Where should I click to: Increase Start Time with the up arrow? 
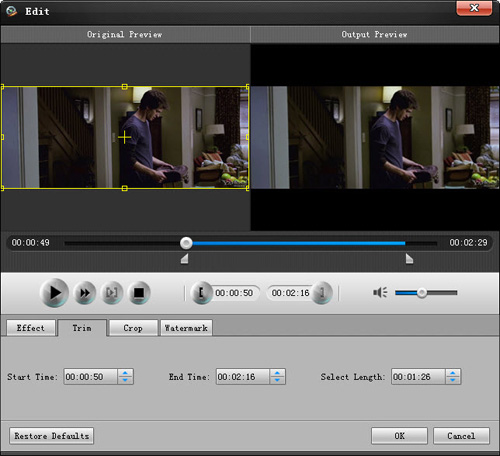pyautogui.click(x=125, y=373)
